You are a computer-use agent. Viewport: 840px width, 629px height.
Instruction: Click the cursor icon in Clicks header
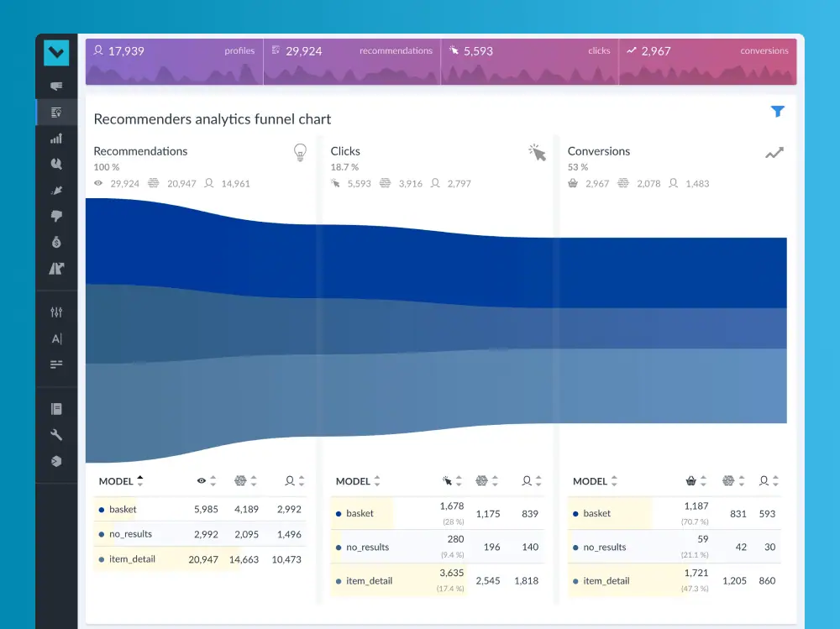point(537,152)
